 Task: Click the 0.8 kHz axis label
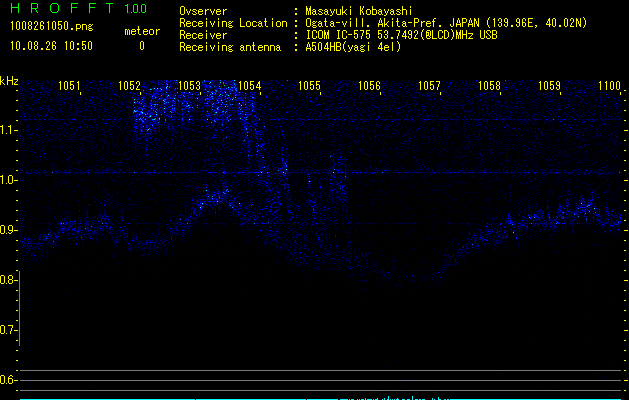click(x=6, y=280)
